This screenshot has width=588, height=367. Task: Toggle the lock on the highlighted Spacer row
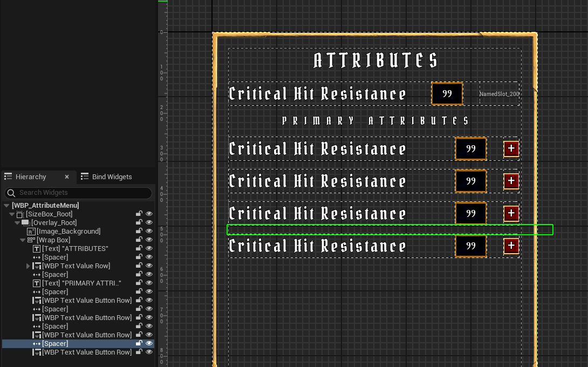pos(139,343)
